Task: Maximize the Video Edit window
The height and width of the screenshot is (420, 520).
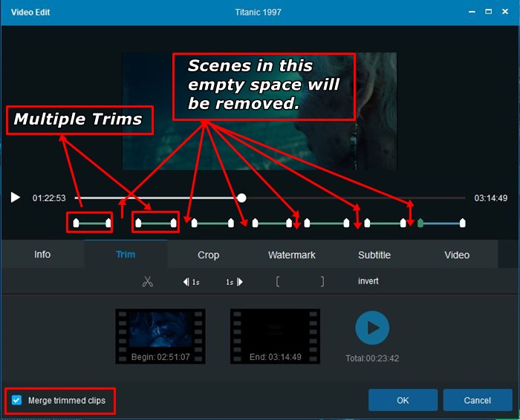Action: 489,12
